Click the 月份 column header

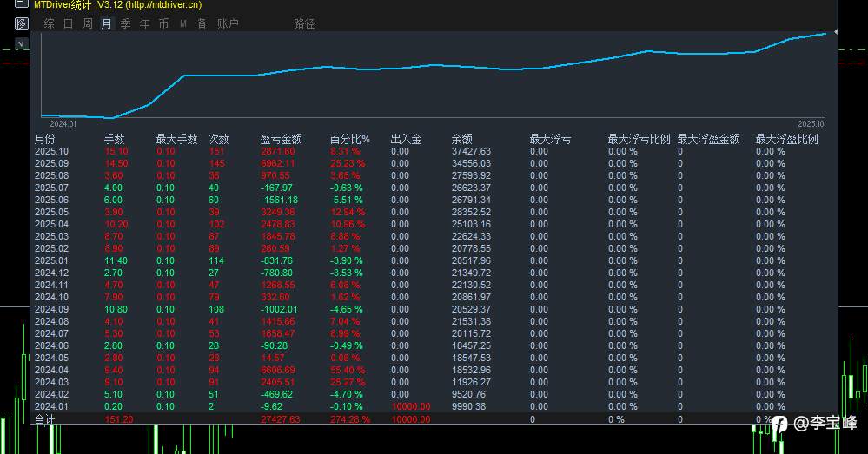point(45,139)
